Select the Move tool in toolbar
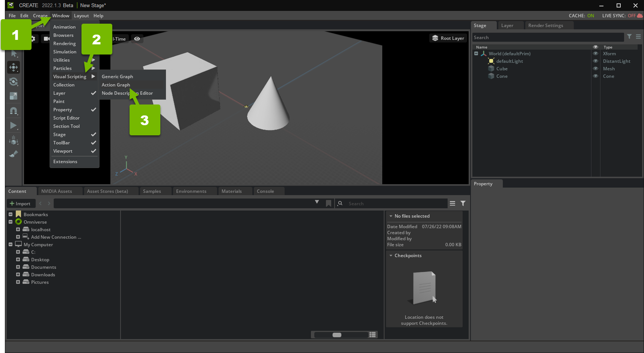The width and height of the screenshot is (644, 353). [x=14, y=68]
